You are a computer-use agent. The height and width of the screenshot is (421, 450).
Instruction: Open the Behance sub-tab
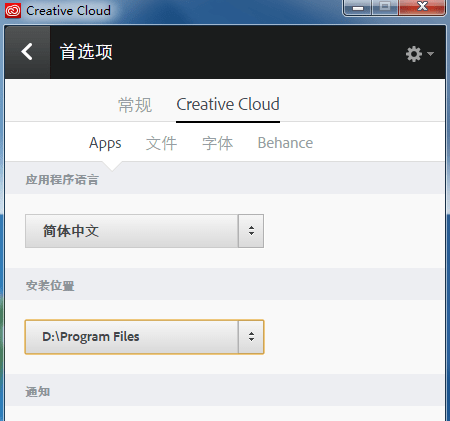285,143
